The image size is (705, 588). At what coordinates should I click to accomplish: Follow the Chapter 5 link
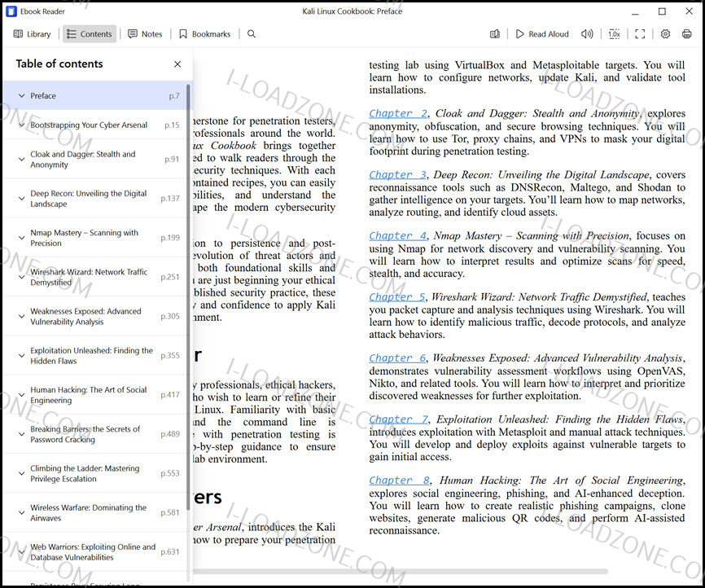[x=397, y=297]
